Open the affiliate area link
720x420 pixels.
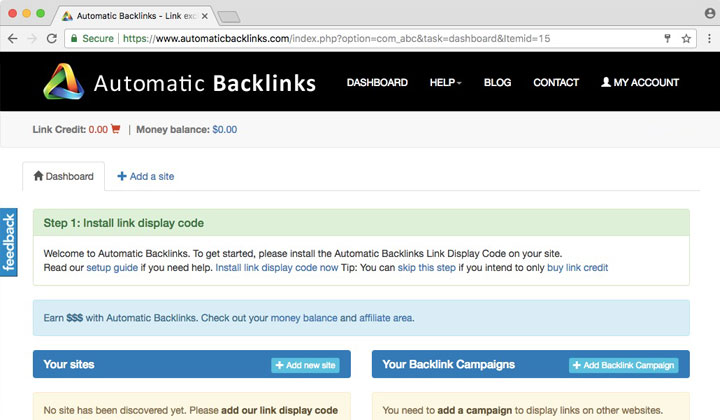click(386, 318)
